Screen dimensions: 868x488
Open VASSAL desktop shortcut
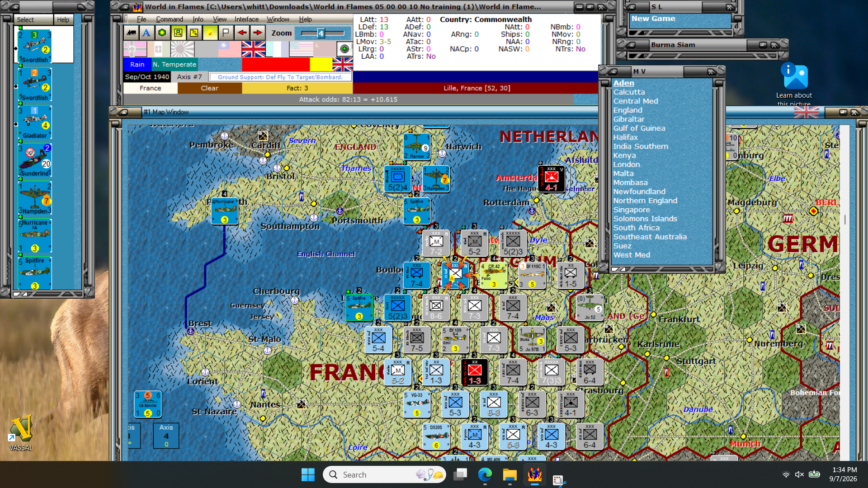tap(21, 433)
